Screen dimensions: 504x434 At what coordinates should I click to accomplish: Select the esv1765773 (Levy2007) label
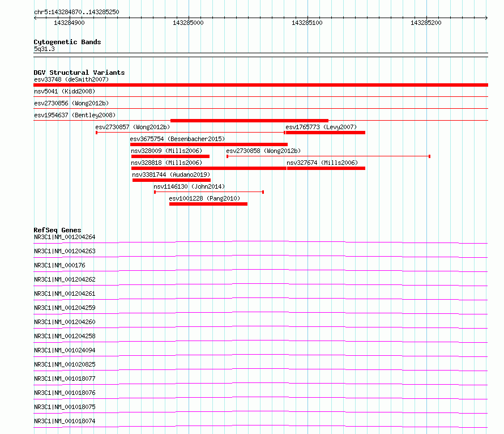[321, 127]
